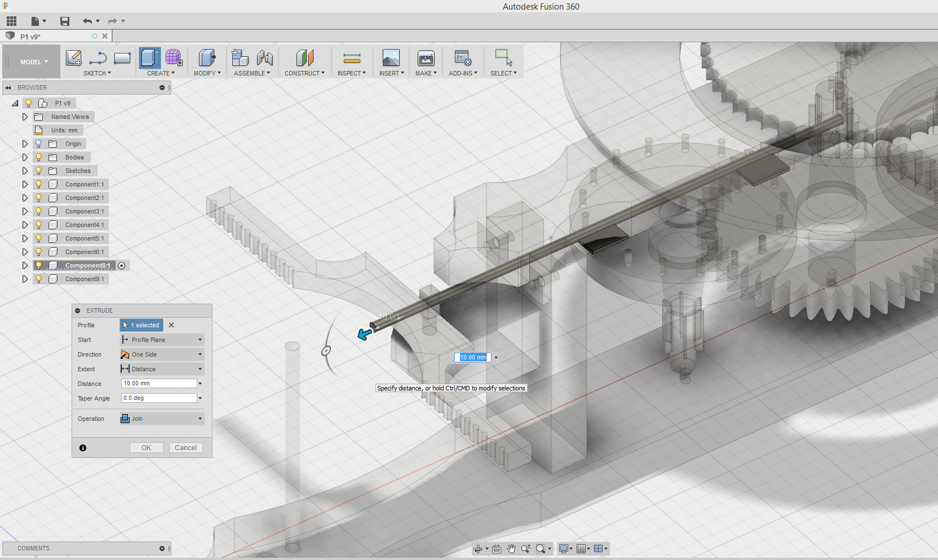Click the Measure inspect icon
This screenshot has height=560, width=938.
[x=352, y=58]
